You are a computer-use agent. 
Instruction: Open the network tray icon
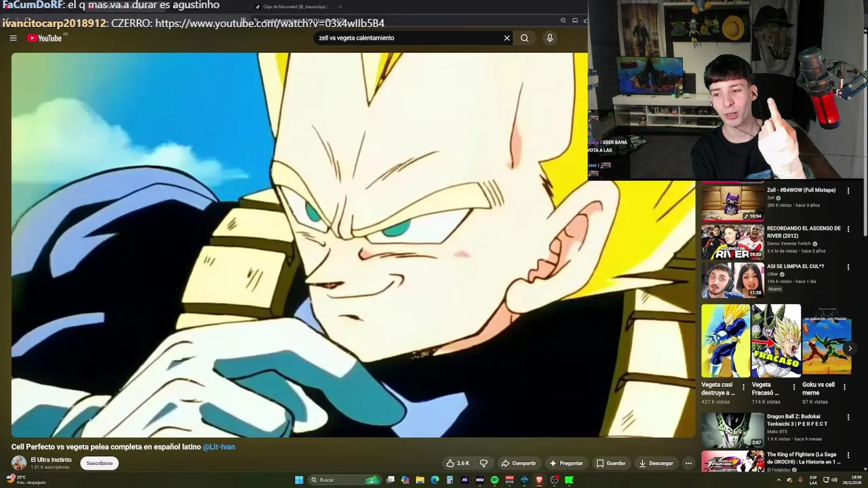[x=826, y=480]
